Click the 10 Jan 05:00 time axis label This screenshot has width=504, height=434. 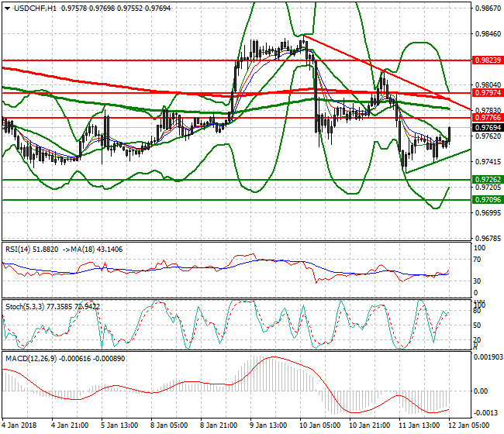point(319,425)
